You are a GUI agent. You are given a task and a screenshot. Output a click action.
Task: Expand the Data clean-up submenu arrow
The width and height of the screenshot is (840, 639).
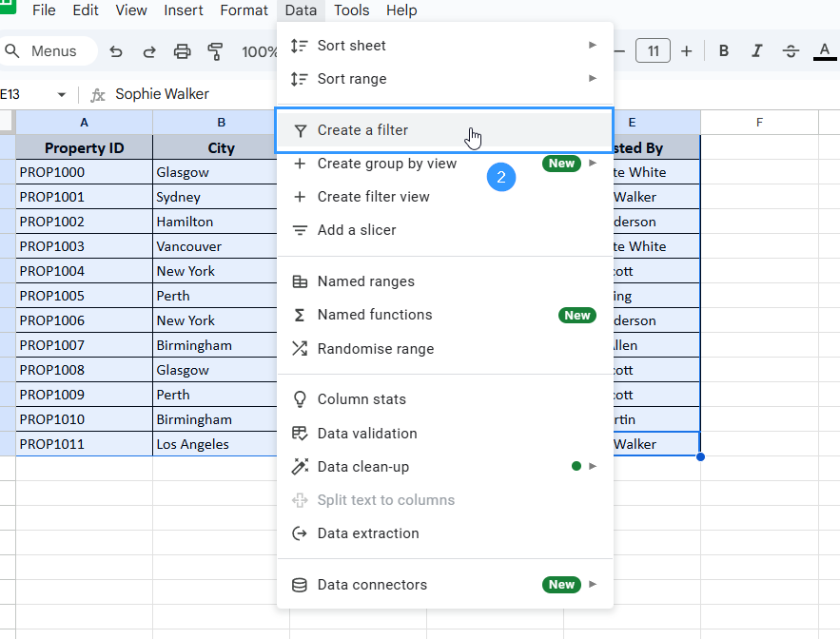593,466
